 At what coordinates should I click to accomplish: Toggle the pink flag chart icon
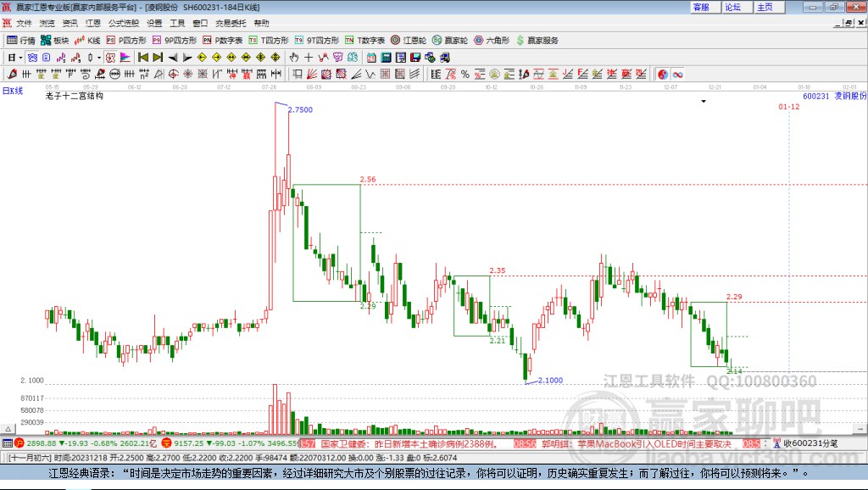tap(125, 58)
